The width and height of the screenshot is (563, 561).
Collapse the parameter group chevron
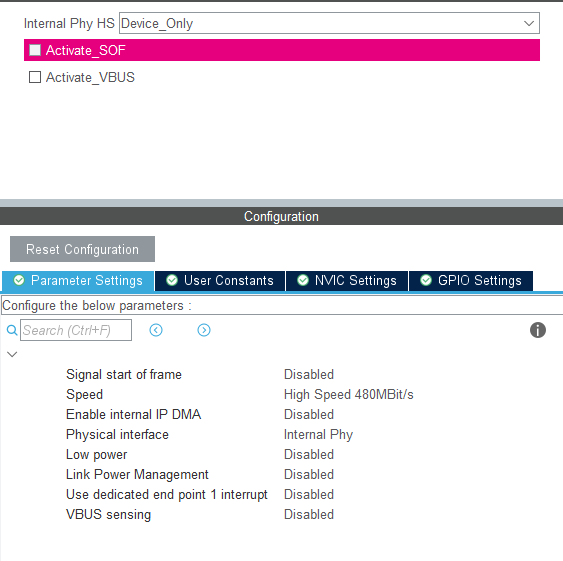[12, 354]
